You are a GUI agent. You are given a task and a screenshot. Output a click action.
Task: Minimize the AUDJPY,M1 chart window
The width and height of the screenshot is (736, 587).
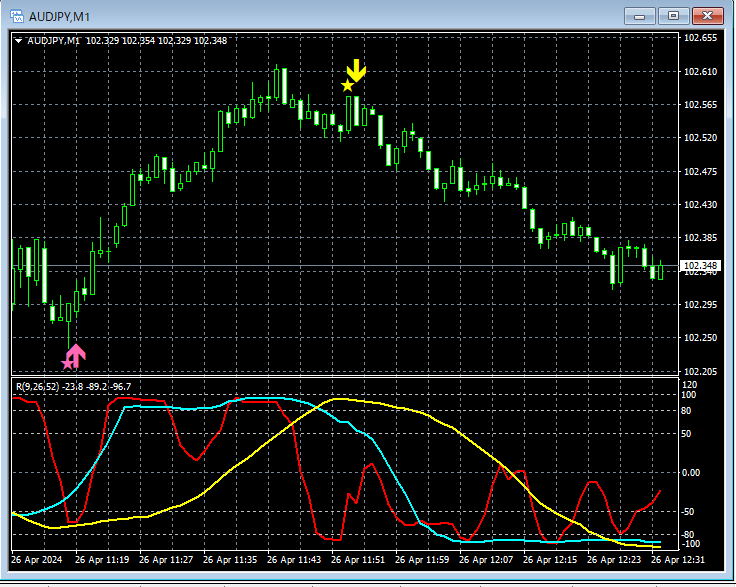[639, 15]
